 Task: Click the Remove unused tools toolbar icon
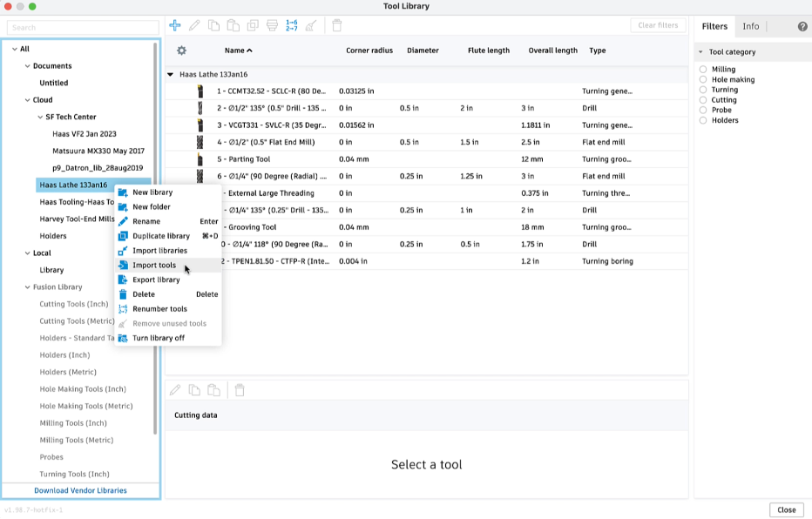tap(311, 25)
